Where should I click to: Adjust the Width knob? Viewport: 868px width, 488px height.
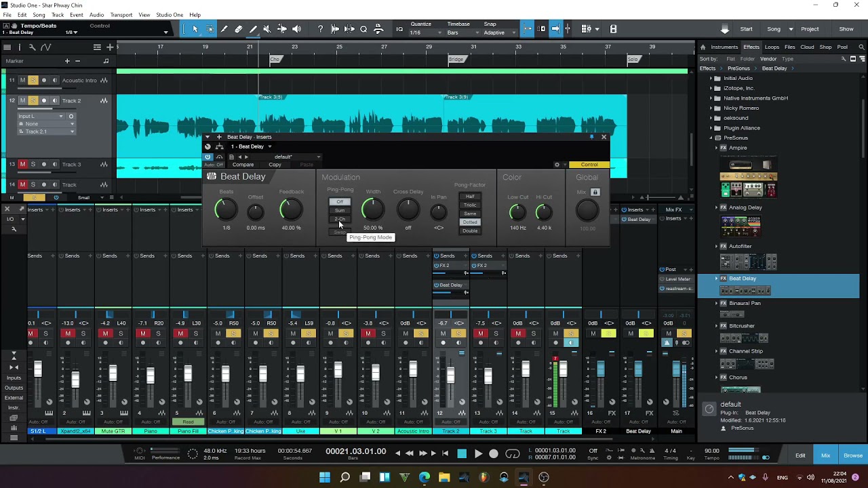pyautogui.click(x=372, y=211)
